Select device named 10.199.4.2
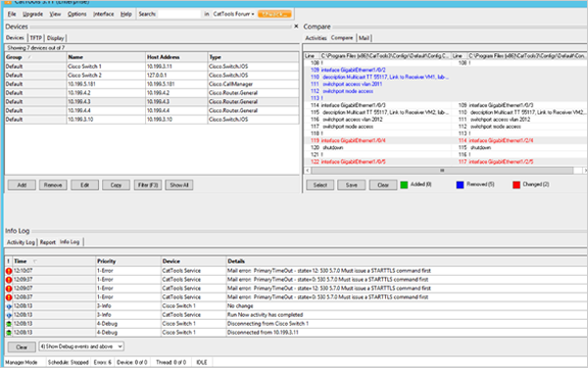 [152, 93]
